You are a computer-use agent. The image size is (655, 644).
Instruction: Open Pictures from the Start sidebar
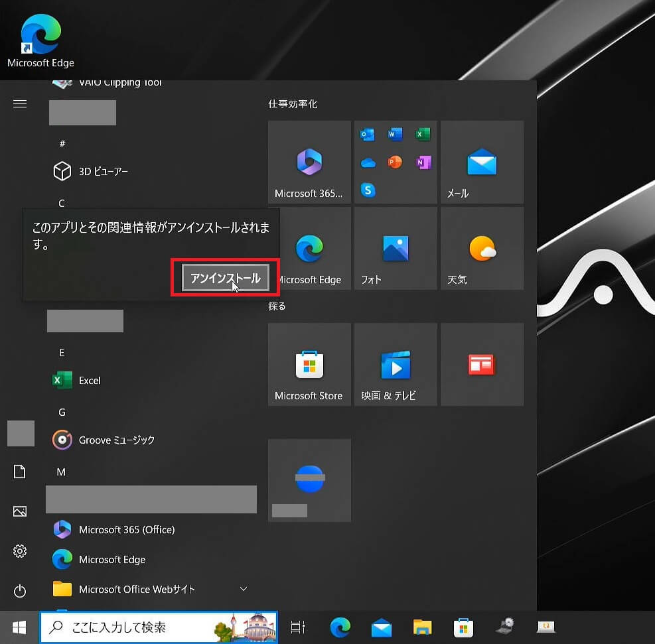pyautogui.click(x=20, y=511)
